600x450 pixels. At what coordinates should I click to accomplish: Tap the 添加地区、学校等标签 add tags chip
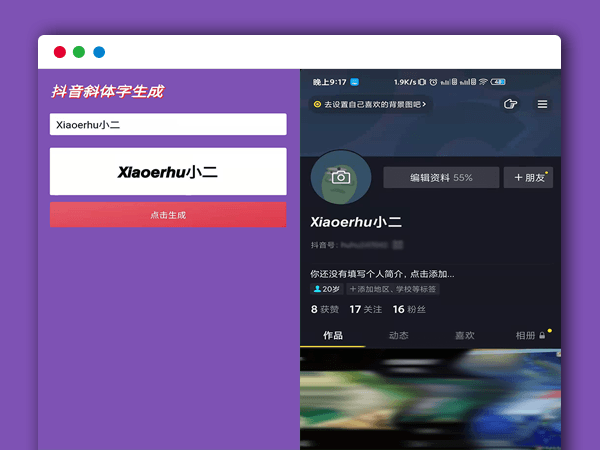[x=392, y=289]
